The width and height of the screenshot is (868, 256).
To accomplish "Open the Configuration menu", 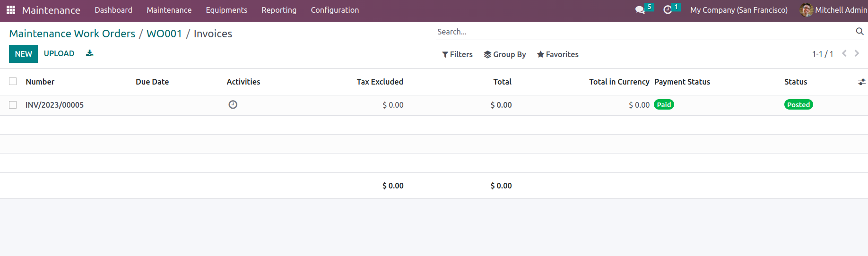I will pos(335,10).
